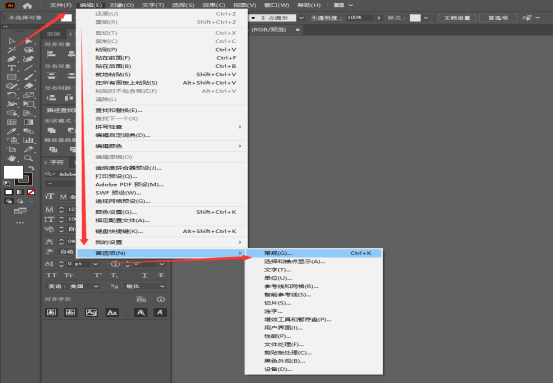Viewport: 554px width, 383px height.
Task: Select the Magic Wand tool
Action: [x=12, y=50]
